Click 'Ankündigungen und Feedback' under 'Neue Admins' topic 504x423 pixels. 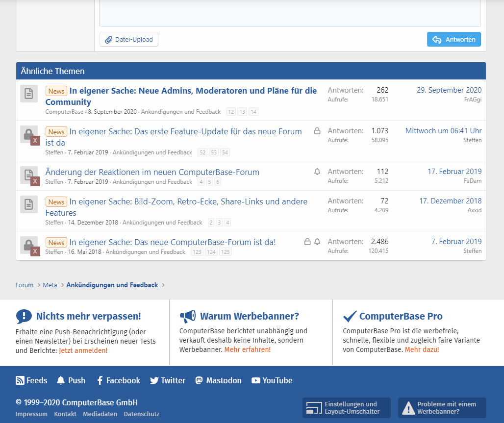pyautogui.click(x=181, y=112)
